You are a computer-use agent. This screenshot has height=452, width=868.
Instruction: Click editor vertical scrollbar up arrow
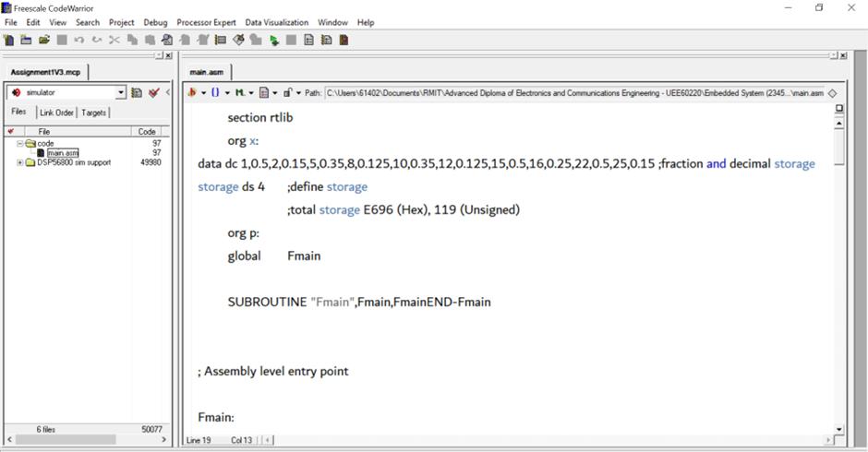click(x=839, y=123)
